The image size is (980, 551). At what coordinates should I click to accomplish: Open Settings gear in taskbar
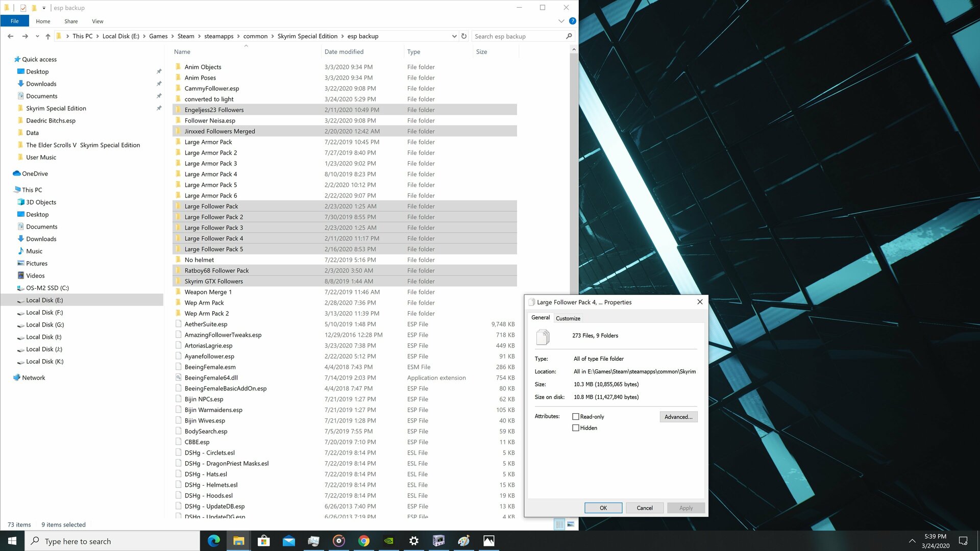(414, 541)
